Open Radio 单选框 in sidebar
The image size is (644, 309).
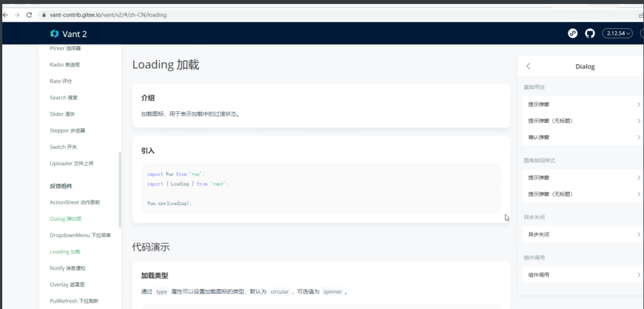pyautogui.click(x=65, y=65)
